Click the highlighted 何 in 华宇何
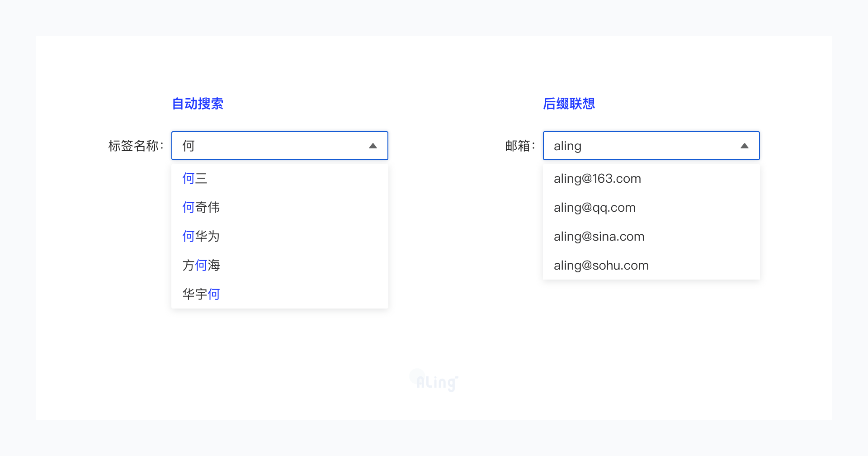The width and height of the screenshot is (868, 456). click(214, 294)
